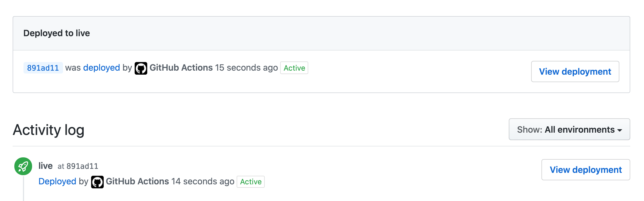This screenshot has height=201, width=644.
Task: Click GitHub Actions name in activity log
Action: tap(138, 181)
